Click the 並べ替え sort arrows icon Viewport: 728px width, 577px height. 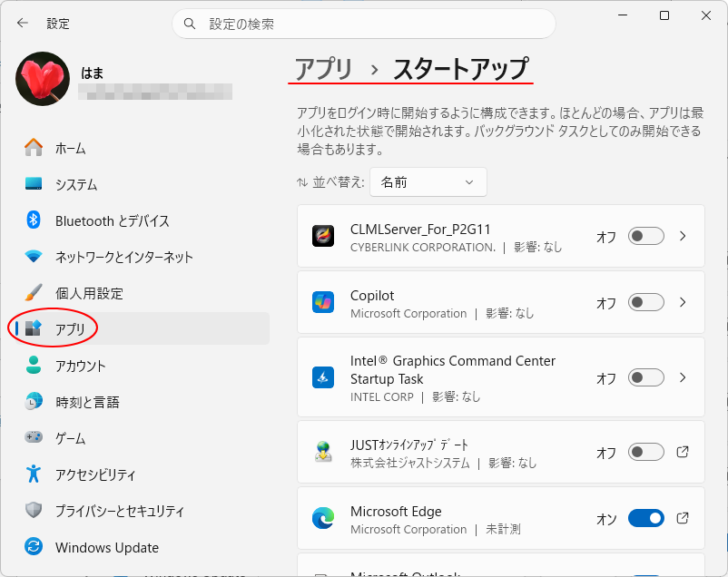(x=302, y=182)
